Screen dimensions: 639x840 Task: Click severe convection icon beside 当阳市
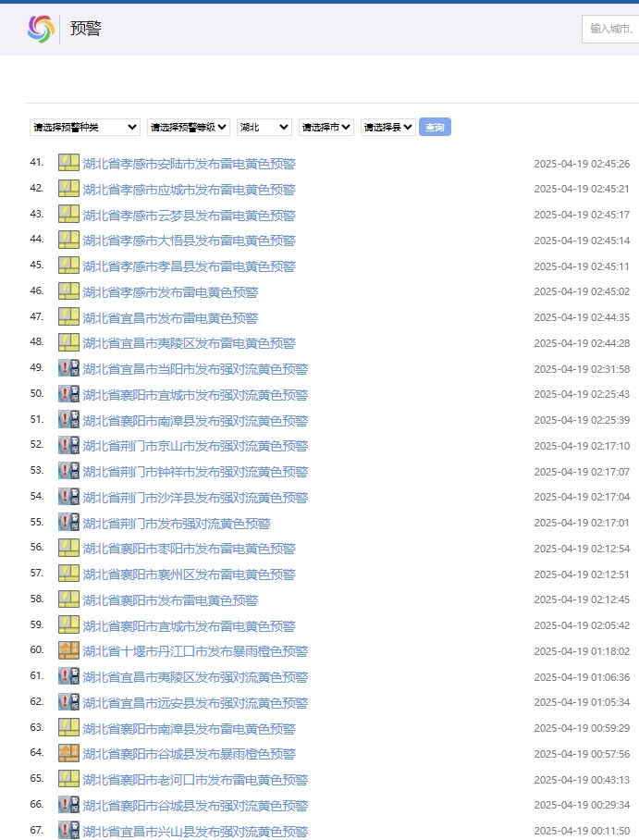click(68, 368)
